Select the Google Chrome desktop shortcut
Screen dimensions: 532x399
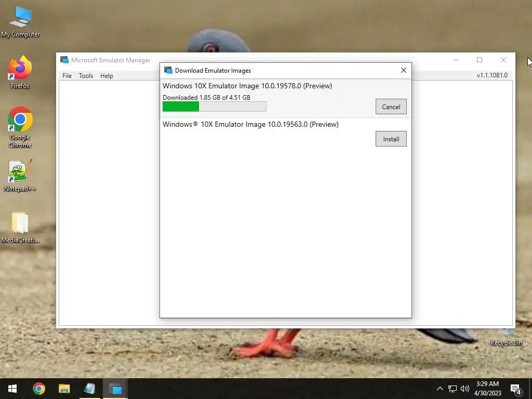20,127
